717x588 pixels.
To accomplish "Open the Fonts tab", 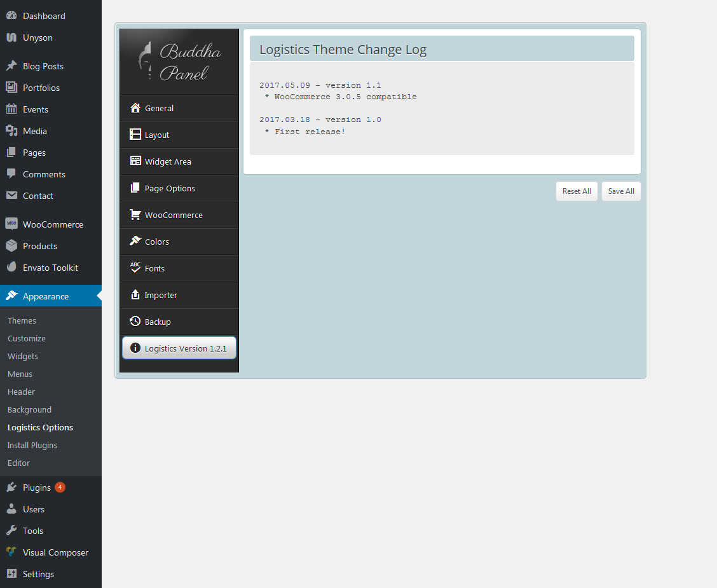I will click(x=179, y=268).
